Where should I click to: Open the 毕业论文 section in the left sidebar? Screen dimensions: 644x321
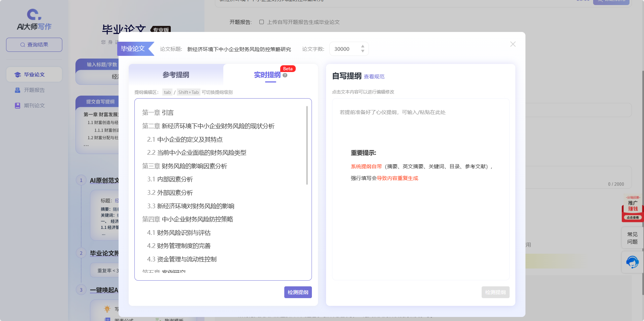(34, 74)
